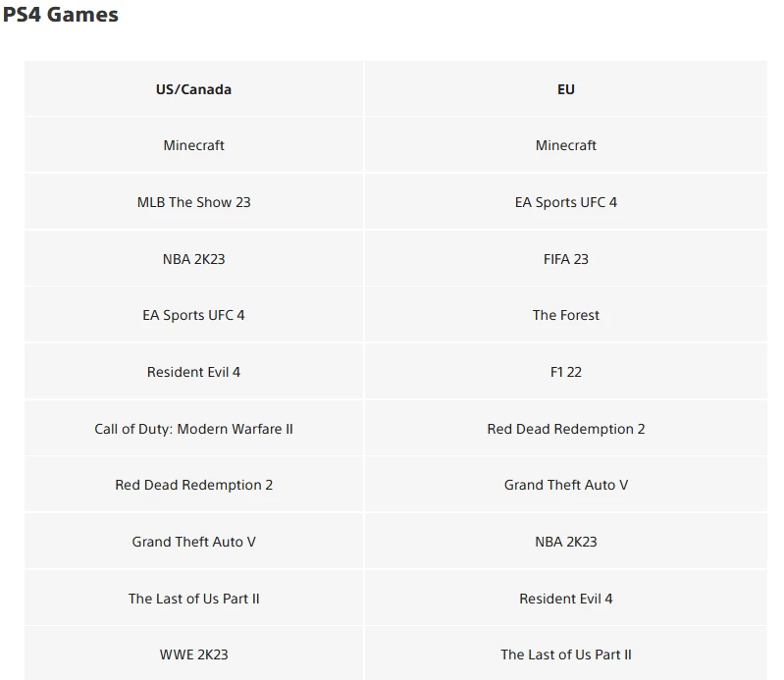
Task: Click the PS4 Games heading
Action: click(x=61, y=15)
